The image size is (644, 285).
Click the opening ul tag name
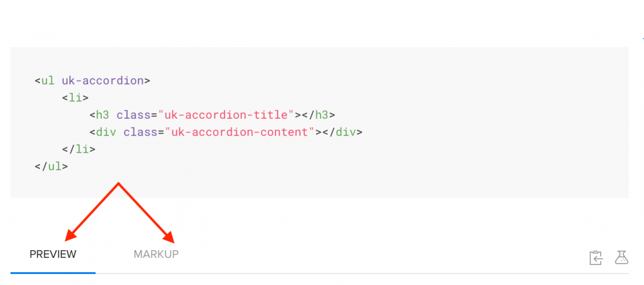[x=48, y=81]
